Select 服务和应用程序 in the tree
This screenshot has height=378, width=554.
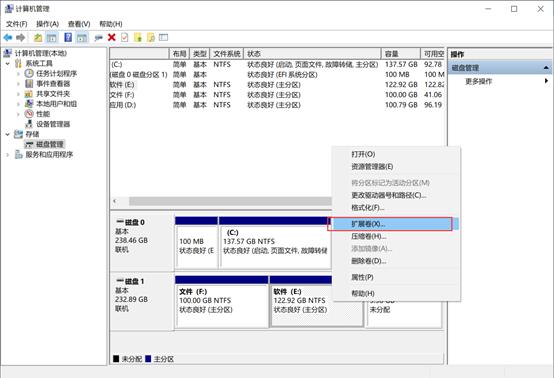(x=49, y=154)
